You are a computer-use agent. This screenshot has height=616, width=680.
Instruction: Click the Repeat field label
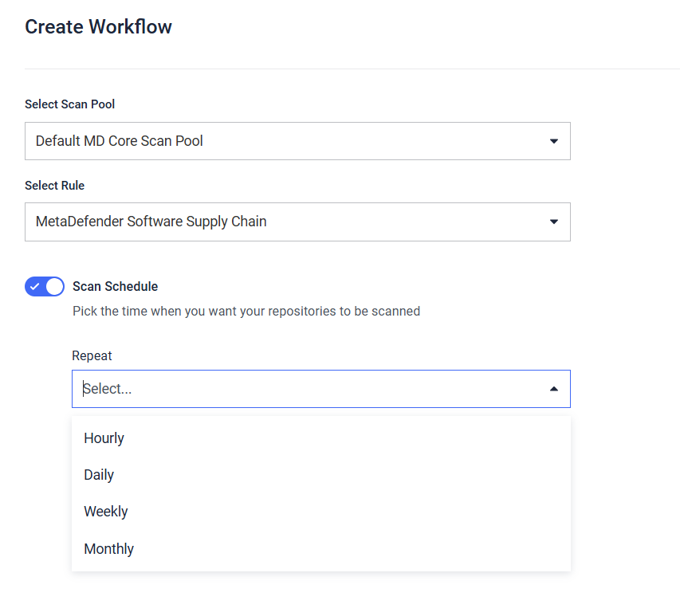[92, 356]
